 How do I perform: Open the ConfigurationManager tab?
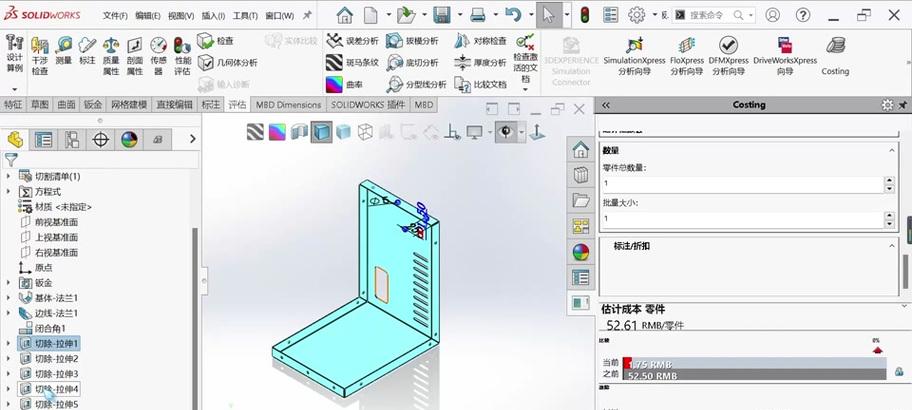(x=72, y=139)
